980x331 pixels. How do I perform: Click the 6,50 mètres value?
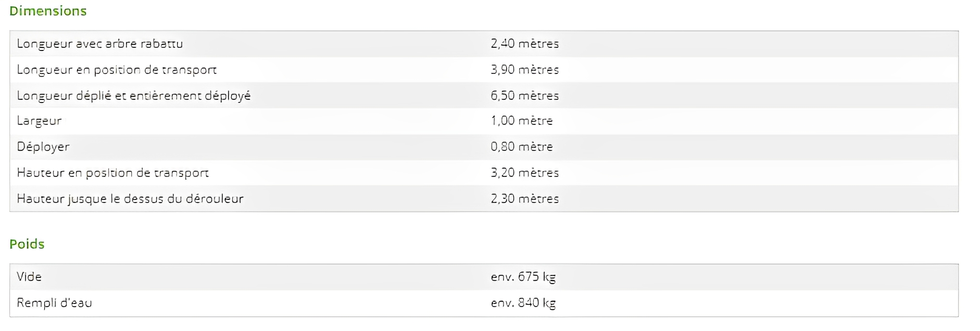click(x=524, y=96)
